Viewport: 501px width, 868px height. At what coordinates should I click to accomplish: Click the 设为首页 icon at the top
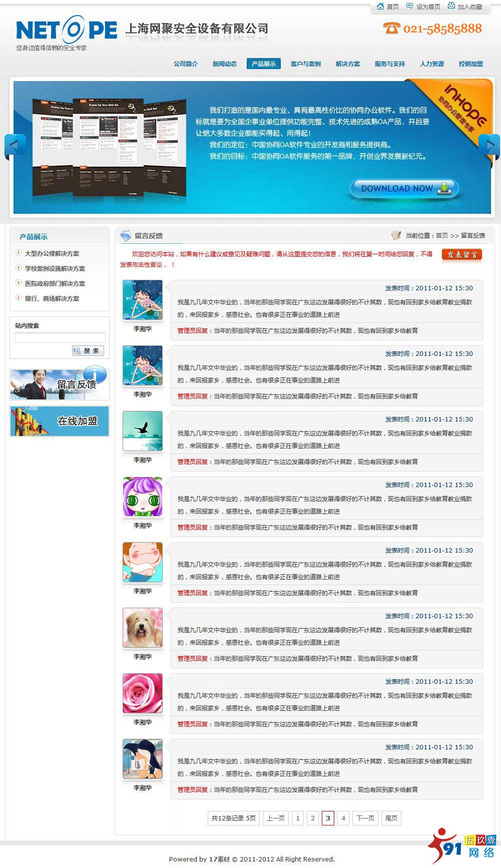point(409,6)
